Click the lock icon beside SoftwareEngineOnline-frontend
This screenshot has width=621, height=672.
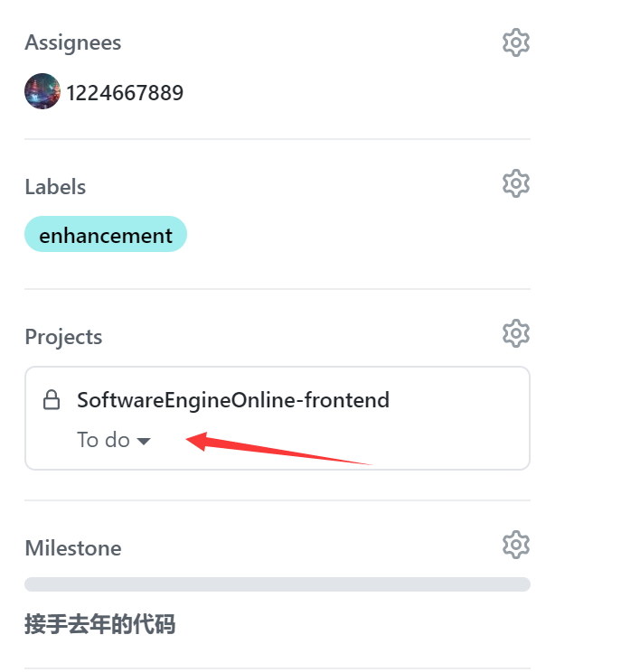(x=52, y=400)
